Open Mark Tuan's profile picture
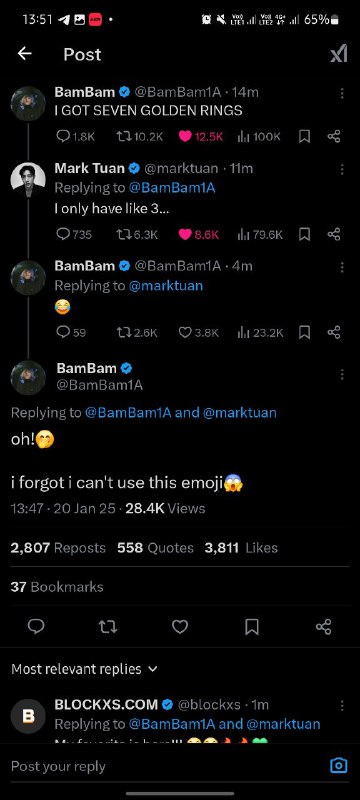This screenshot has height=800, width=360. coord(28,180)
